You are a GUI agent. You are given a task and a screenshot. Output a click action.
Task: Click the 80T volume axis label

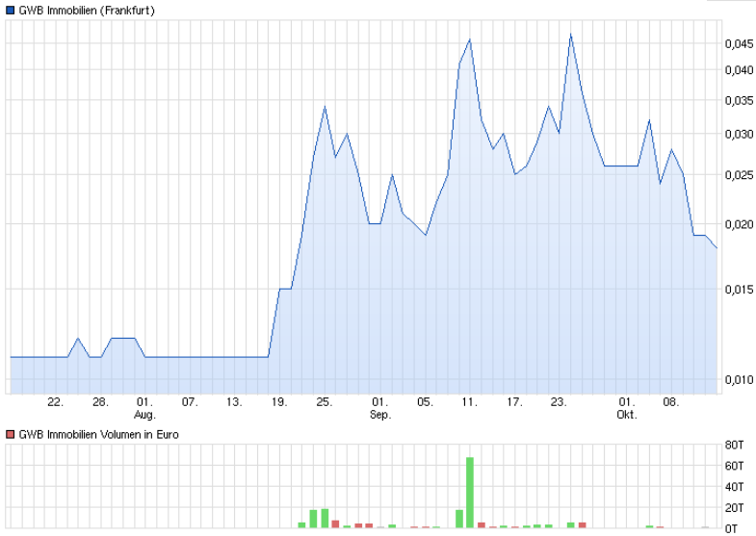click(x=734, y=445)
